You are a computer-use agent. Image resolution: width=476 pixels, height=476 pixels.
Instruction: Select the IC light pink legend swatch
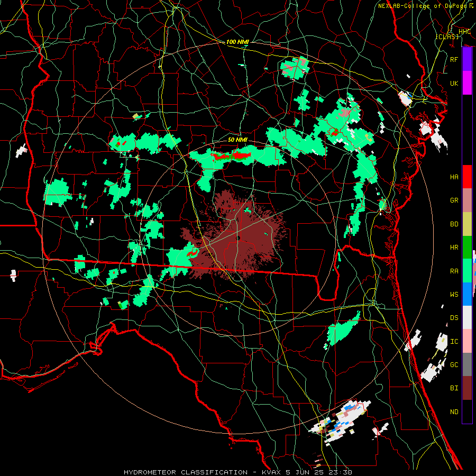[x=467, y=341]
